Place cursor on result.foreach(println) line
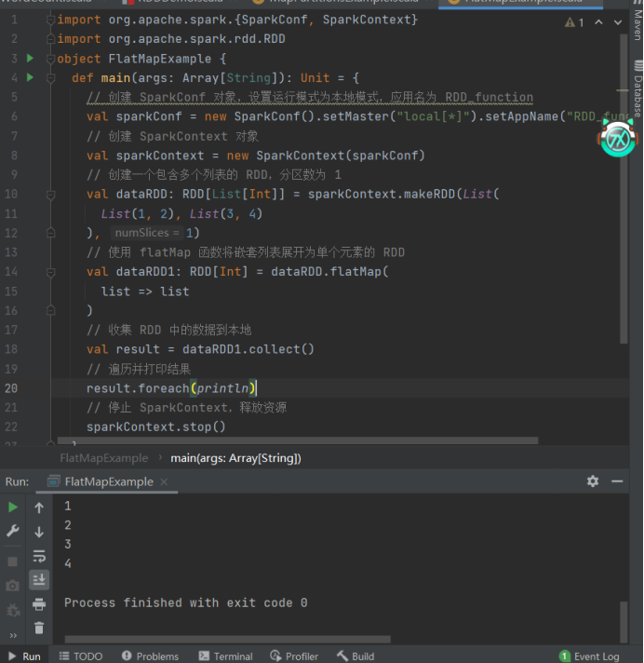 171,388
